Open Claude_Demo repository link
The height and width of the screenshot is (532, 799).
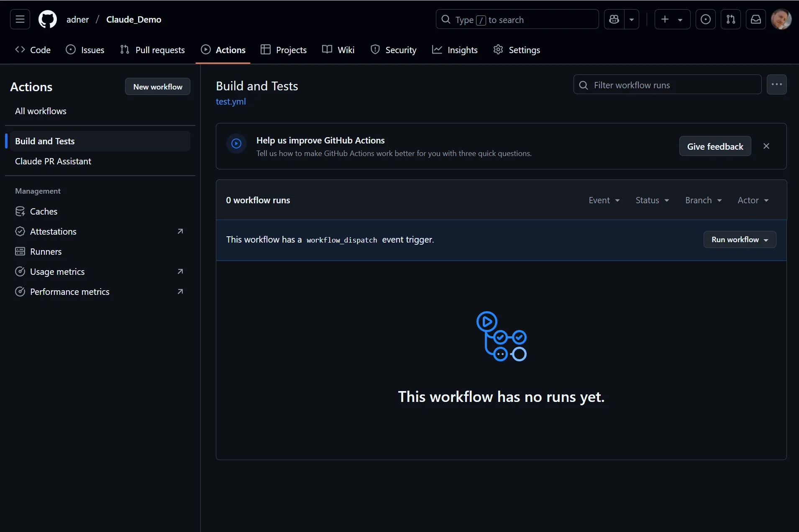click(134, 19)
